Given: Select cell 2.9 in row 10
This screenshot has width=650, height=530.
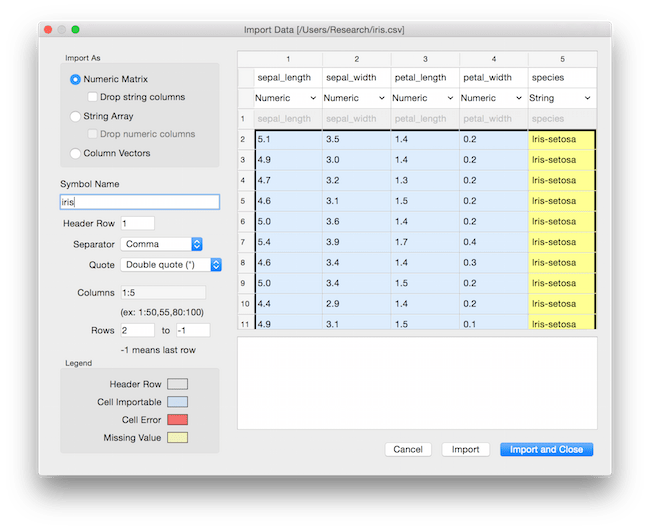Looking at the screenshot, I should coord(357,304).
